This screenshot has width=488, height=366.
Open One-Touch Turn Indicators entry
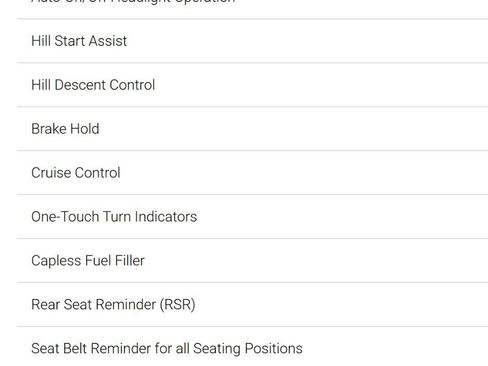pos(252,217)
